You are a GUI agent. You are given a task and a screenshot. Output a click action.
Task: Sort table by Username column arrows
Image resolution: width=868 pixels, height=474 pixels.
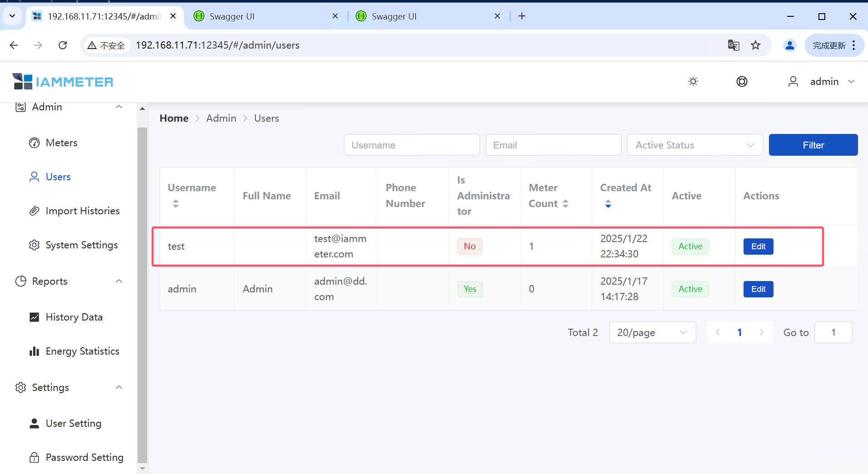[176, 204]
